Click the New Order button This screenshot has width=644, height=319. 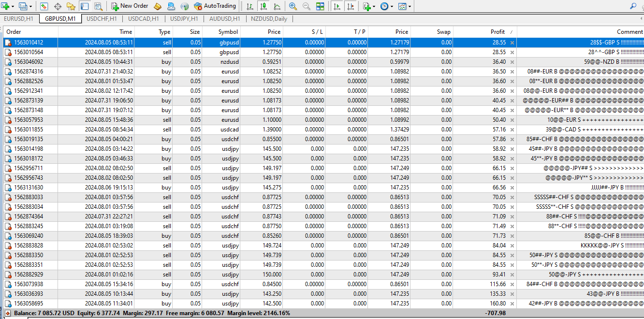(x=130, y=6)
